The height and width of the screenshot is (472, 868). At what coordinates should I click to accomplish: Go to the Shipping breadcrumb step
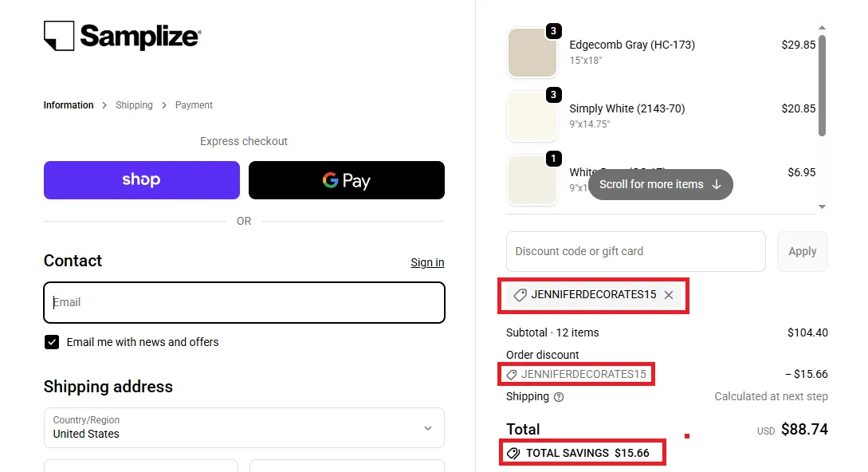(x=134, y=104)
